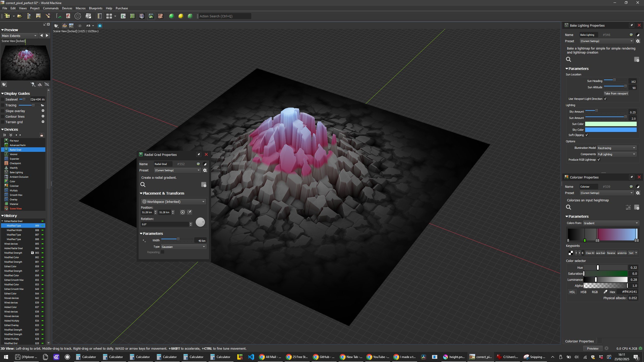Image resolution: width=644 pixels, height=362 pixels.
Task: Click the Action Search field
Action: pyautogui.click(x=225, y=16)
